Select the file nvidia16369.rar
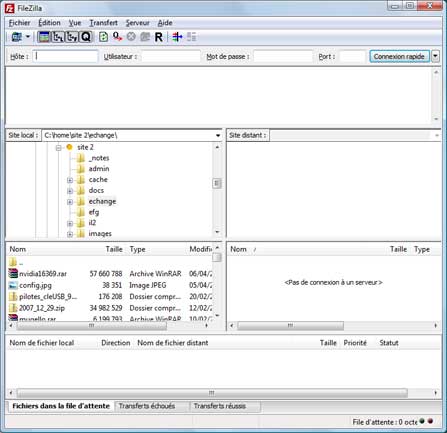The image size is (447, 433). click(x=43, y=274)
